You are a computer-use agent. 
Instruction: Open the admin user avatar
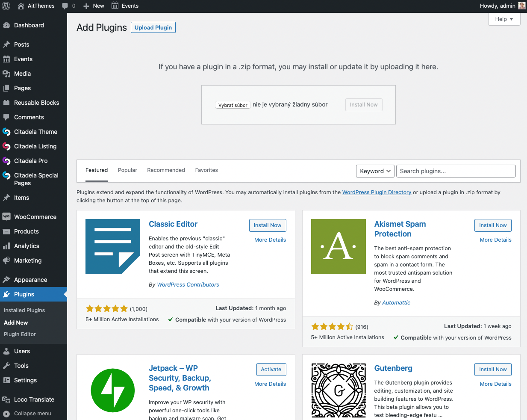point(522,6)
